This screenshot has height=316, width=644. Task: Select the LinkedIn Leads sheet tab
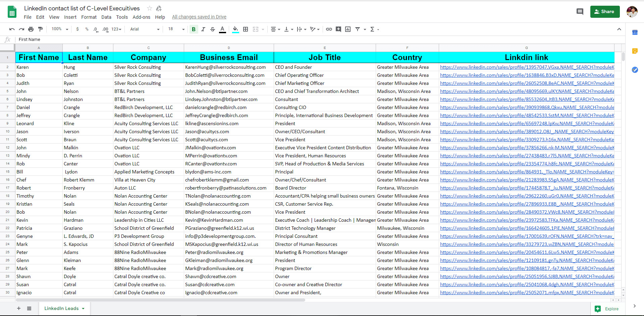coord(64,309)
